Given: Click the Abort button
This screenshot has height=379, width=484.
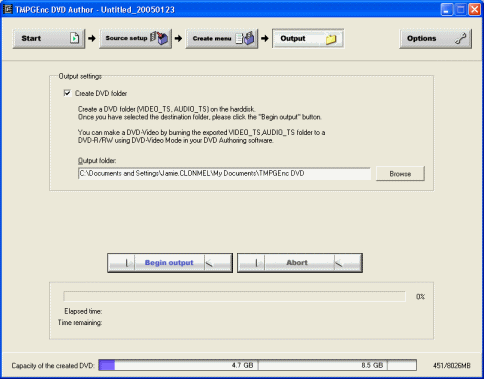Looking at the screenshot, I should point(300,263).
